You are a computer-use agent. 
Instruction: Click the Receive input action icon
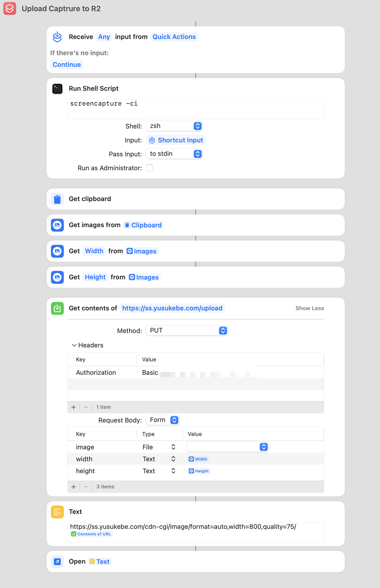[x=57, y=37]
